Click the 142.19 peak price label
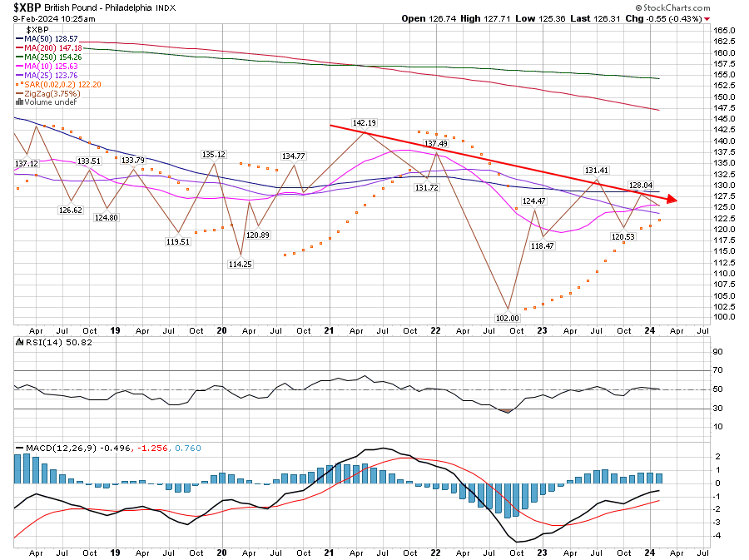749x560 pixels. [364, 123]
